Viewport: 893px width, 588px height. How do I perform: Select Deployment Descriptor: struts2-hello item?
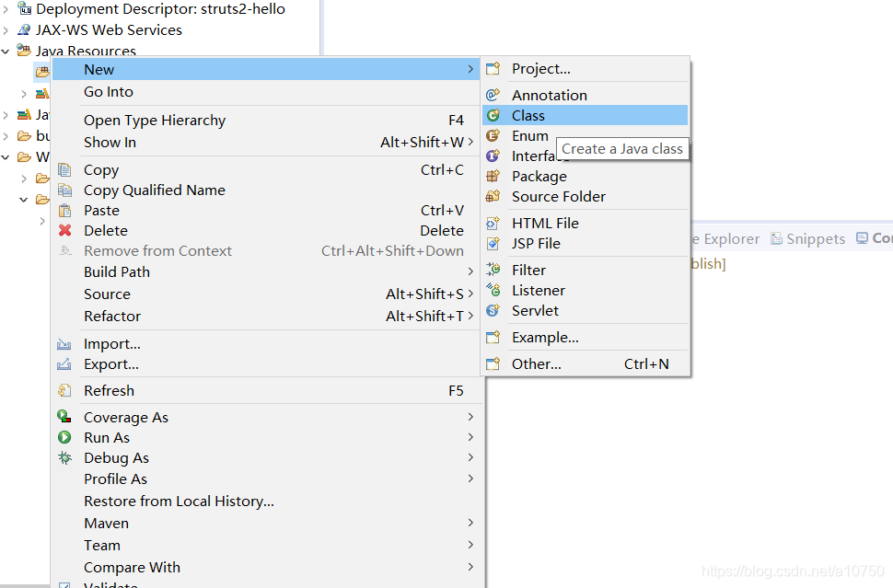pyautogui.click(x=160, y=9)
